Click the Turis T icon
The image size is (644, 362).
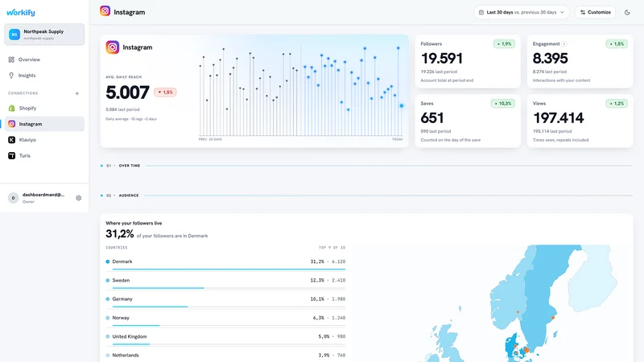(x=11, y=156)
